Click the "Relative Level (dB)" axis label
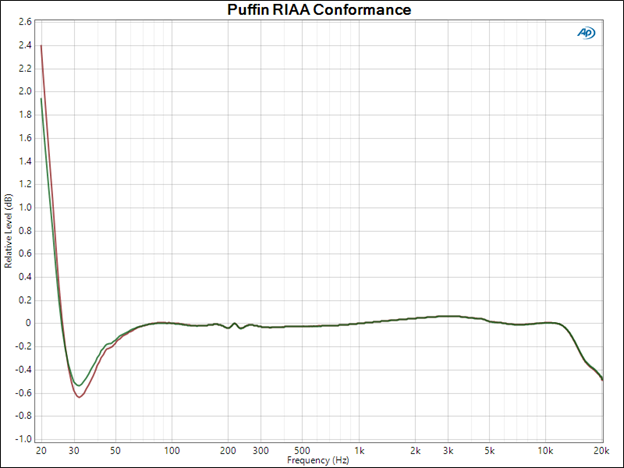This screenshot has height=468, width=624. [x=8, y=231]
